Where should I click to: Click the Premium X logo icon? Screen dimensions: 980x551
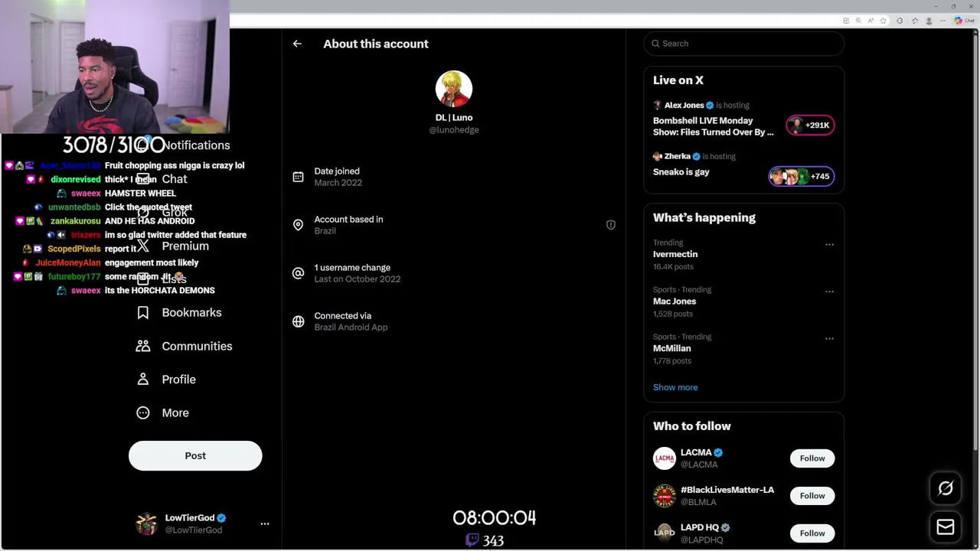coord(143,246)
